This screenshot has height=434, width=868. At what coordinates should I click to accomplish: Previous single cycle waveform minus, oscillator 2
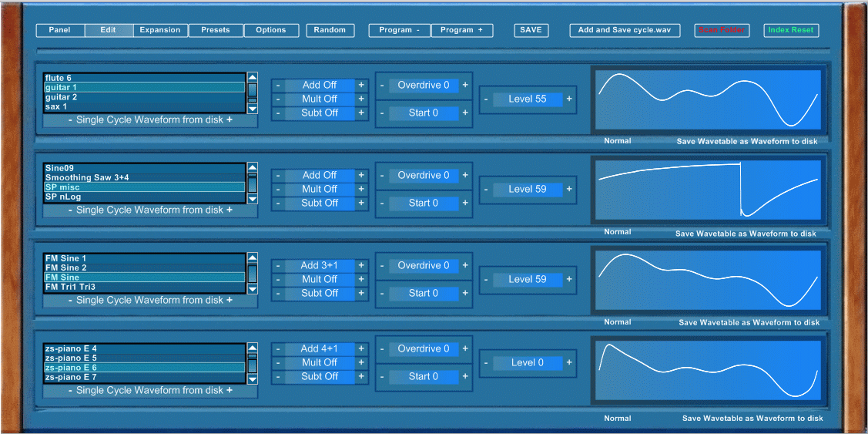point(70,210)
